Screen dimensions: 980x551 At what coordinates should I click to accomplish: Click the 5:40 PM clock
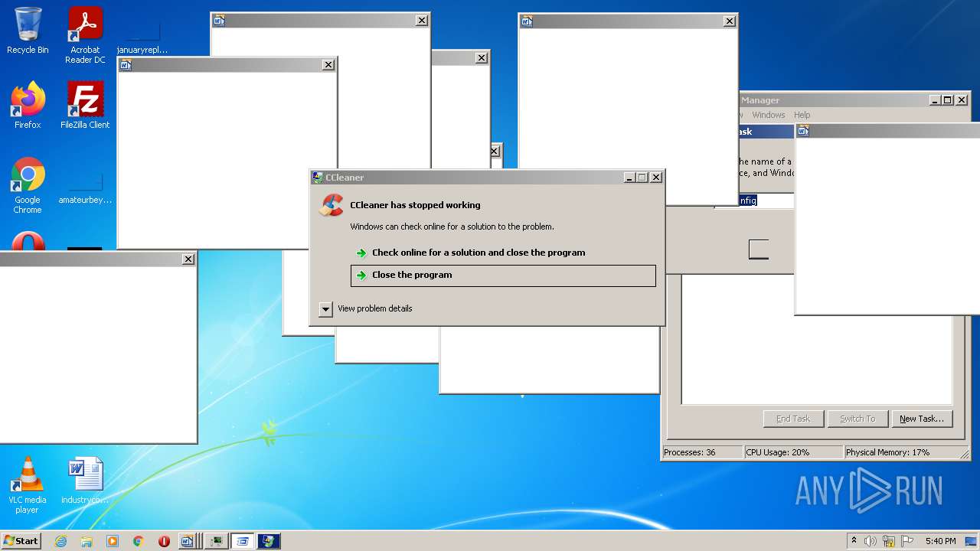tap(940, 541)
